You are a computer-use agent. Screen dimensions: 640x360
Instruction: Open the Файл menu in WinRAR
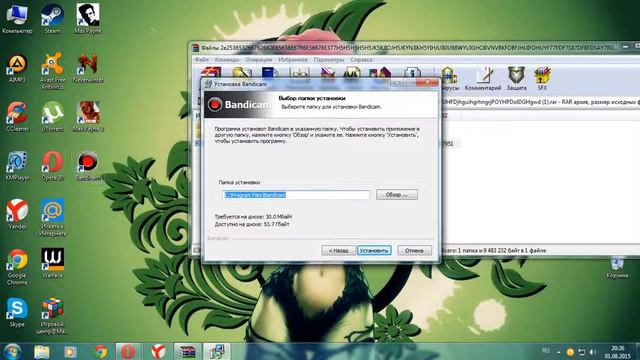pos(201,60)
